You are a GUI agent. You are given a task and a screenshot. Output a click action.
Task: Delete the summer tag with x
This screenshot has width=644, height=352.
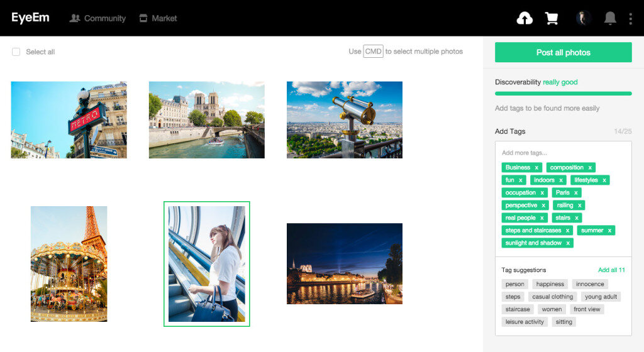tap(609, 231)
